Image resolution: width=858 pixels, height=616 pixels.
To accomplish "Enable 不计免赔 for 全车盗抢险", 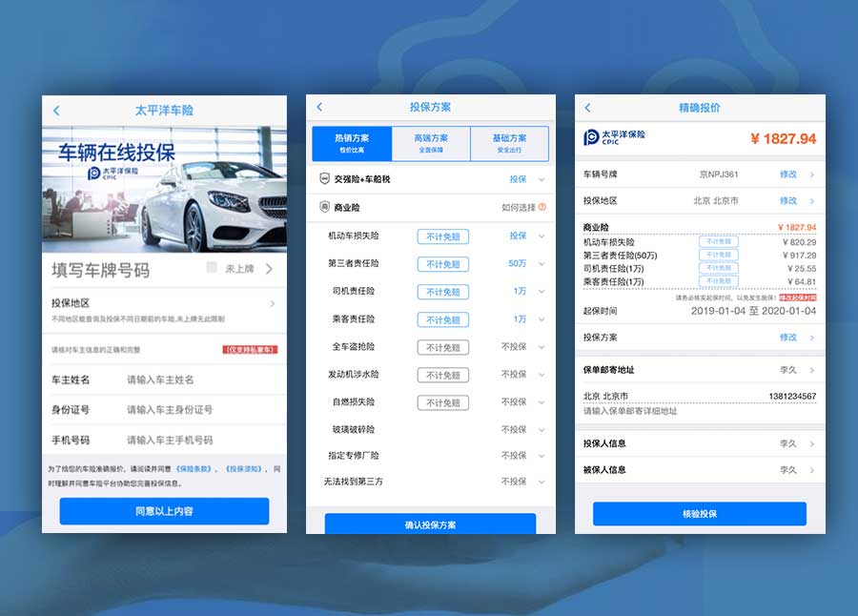I will [442, 348].
